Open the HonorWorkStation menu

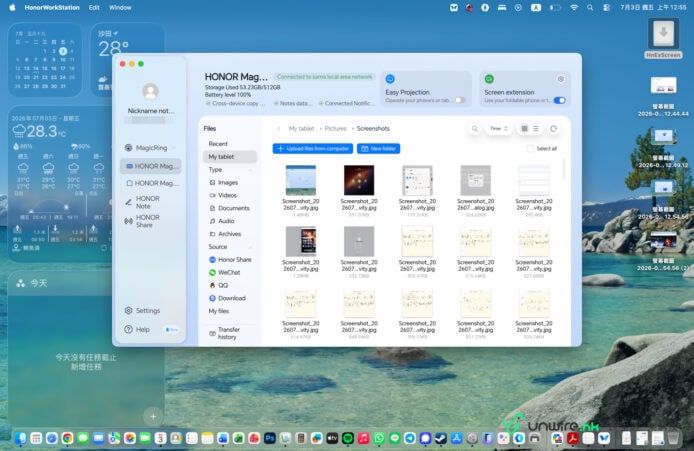(52, 8)
